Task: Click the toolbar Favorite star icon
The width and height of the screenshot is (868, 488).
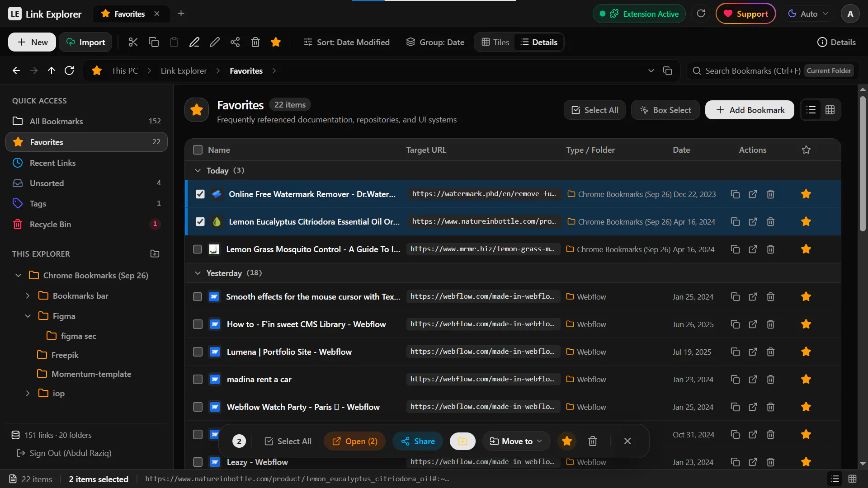Action: pos(276,42)
